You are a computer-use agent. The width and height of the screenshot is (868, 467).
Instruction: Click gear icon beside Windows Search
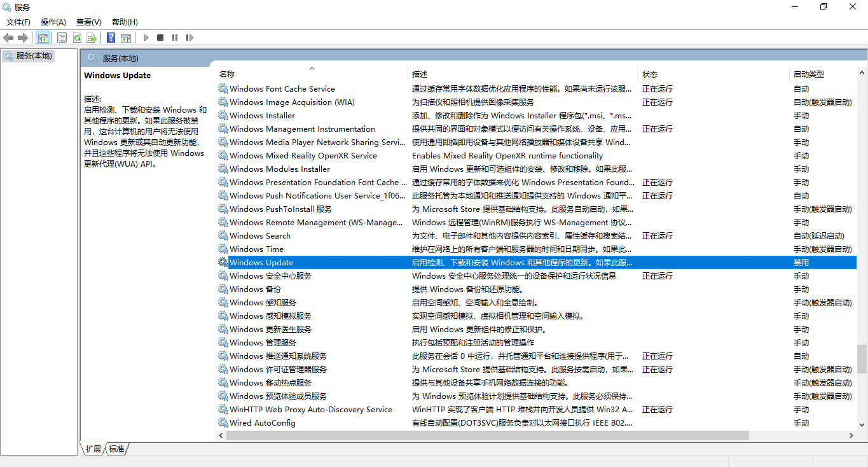coord(223,235)
